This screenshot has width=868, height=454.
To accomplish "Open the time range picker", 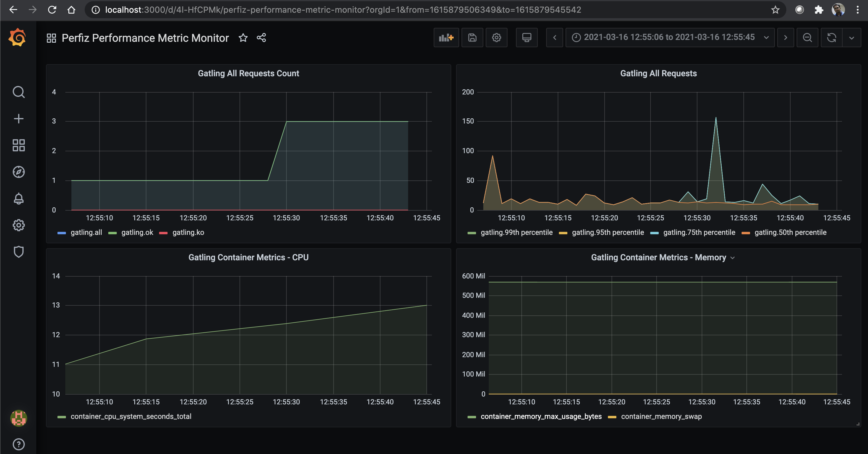I will click(670, 38).
